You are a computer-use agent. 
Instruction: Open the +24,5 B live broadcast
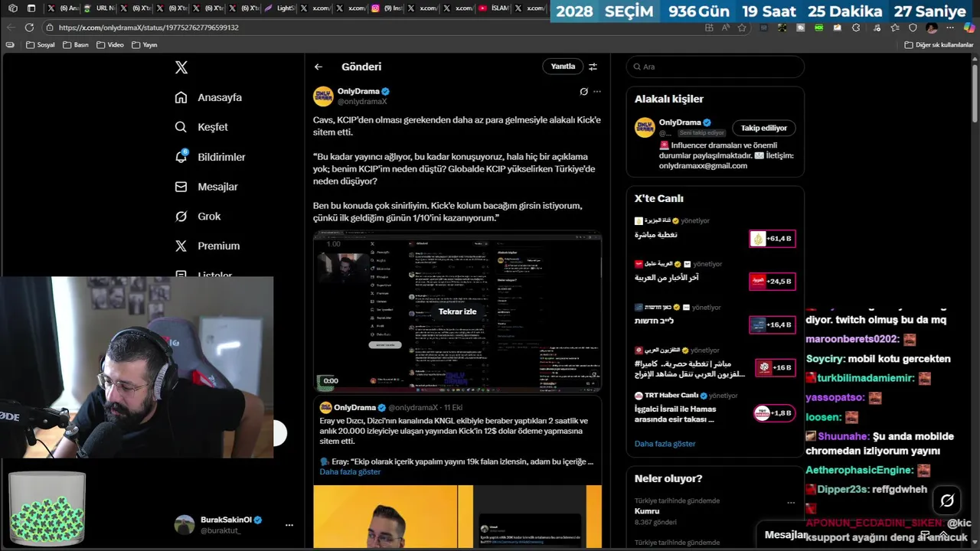772,281
